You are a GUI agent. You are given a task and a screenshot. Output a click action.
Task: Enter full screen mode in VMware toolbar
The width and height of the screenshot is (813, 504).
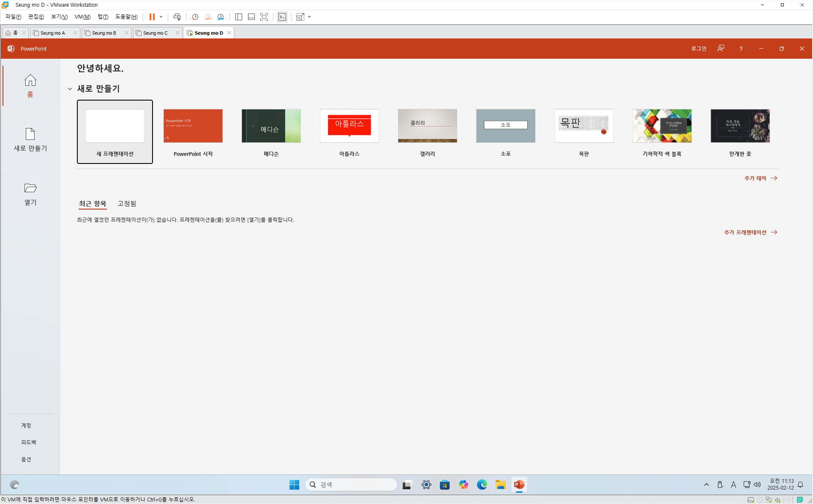tap(264, 17)
